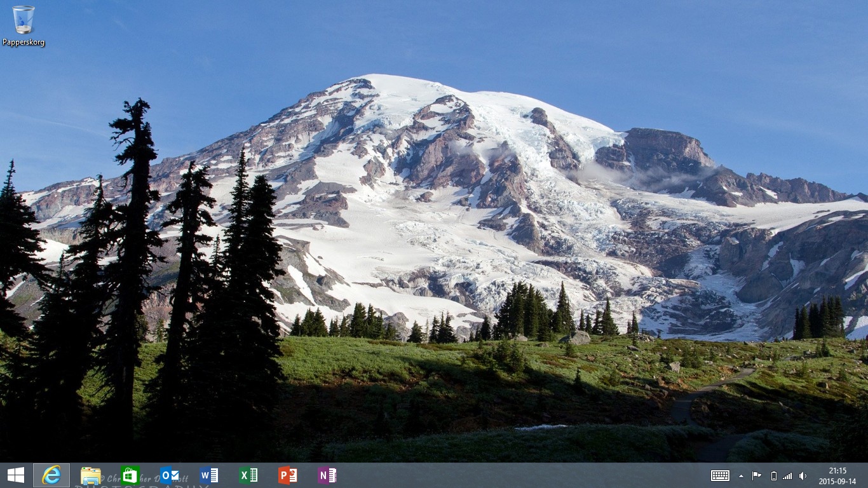Launch Excel from the taskbar
The width and height of the screenshot is (868, 488).
(248, 475)
